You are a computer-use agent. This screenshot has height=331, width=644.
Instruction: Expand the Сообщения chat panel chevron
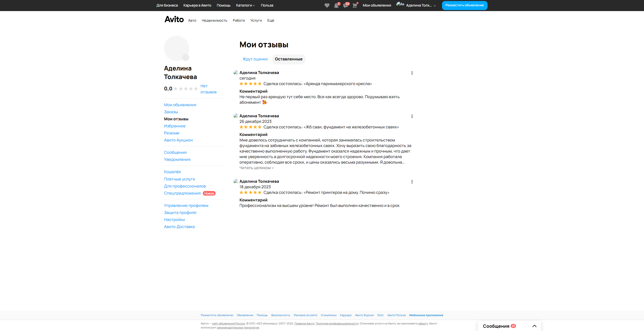pyautogui.click(x=534, y=326)
